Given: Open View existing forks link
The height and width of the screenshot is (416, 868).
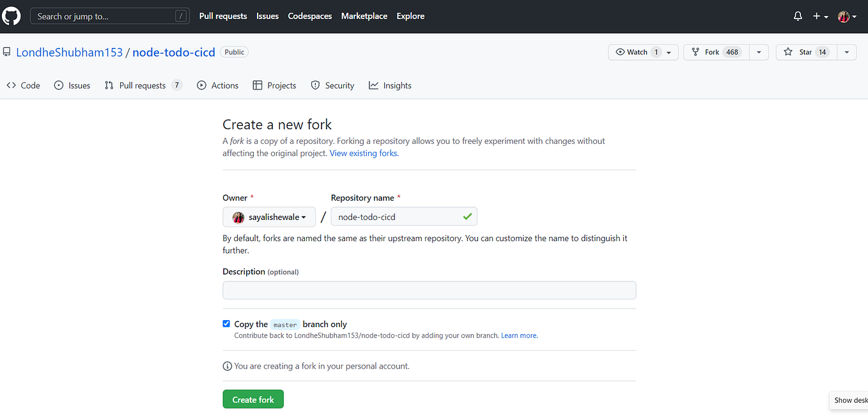Looking at the screenshot, I should coord(363,153).
